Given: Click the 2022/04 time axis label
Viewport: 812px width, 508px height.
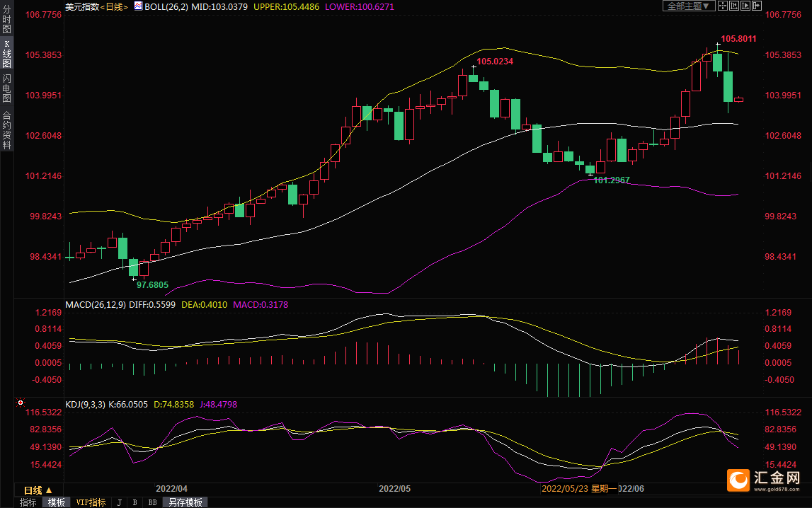Looking at the screenshot, I should [171, 489].
